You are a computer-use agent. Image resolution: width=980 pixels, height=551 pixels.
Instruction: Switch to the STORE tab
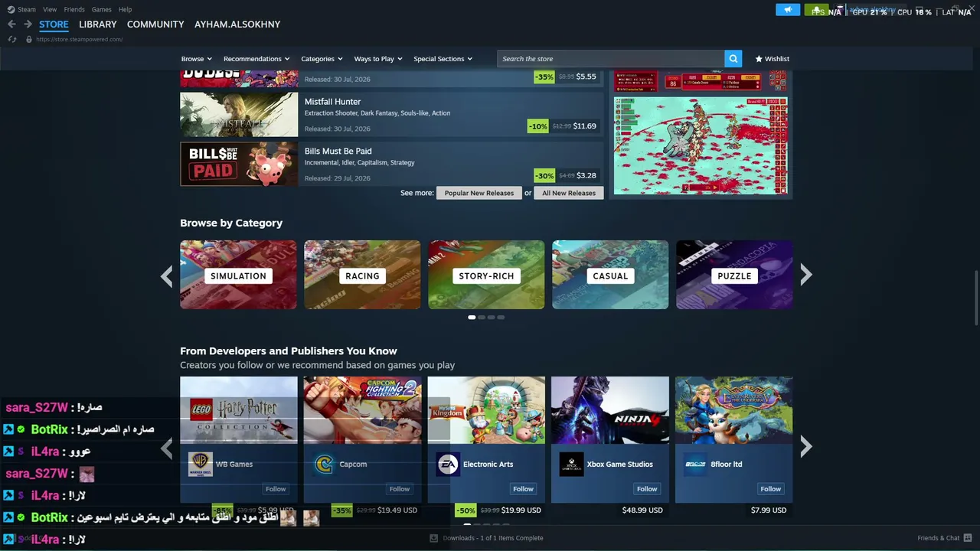point(54,24)
